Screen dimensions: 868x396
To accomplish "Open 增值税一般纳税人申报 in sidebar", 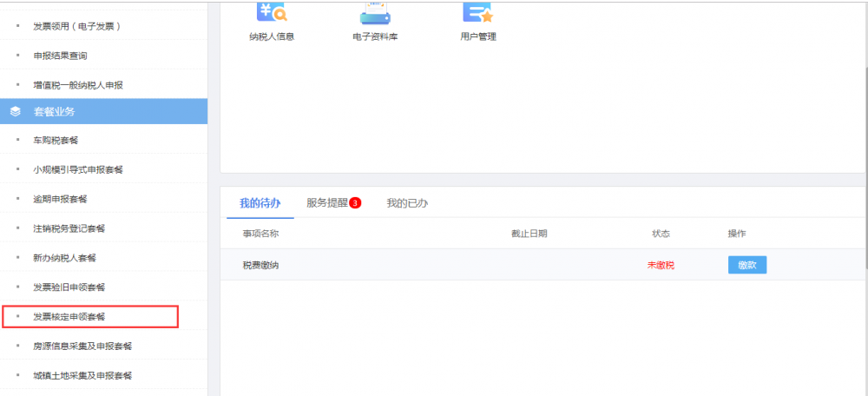I will 78,85.
